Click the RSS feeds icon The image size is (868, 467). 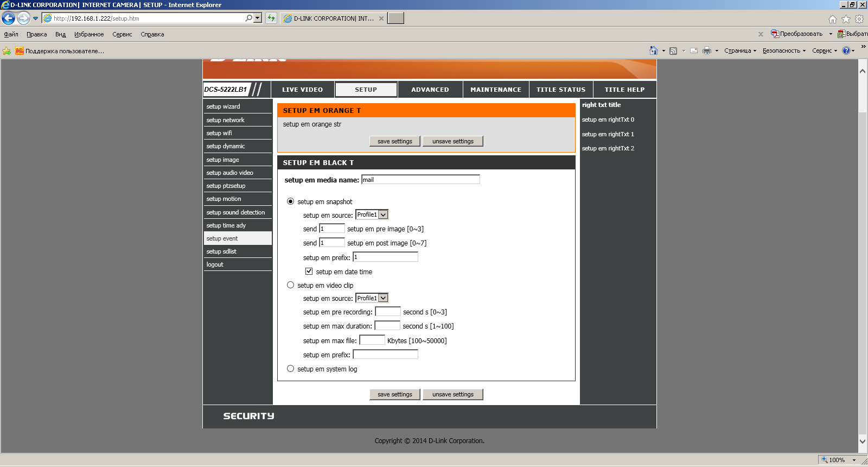pos(673,51)
